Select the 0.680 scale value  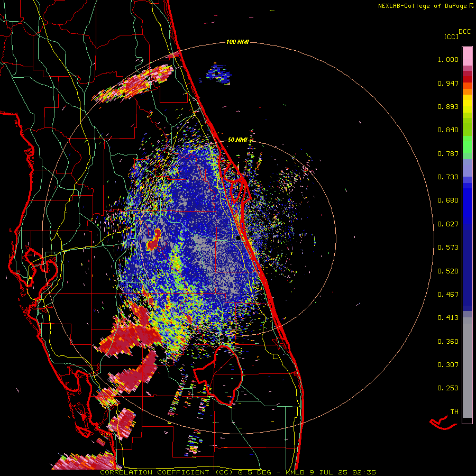(x=448, y=200)
